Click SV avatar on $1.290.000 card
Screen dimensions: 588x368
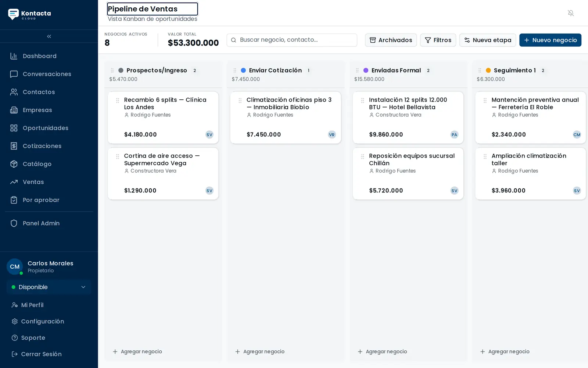209,191
